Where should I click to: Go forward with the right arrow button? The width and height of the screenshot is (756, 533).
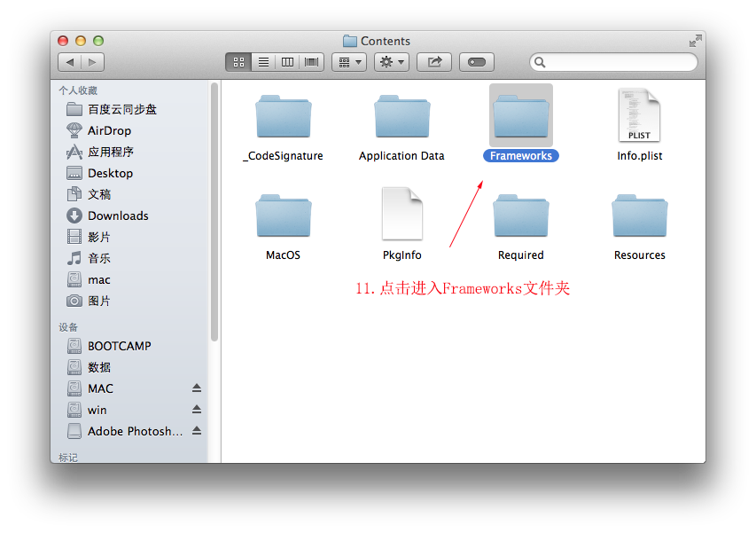click(92, 62)
